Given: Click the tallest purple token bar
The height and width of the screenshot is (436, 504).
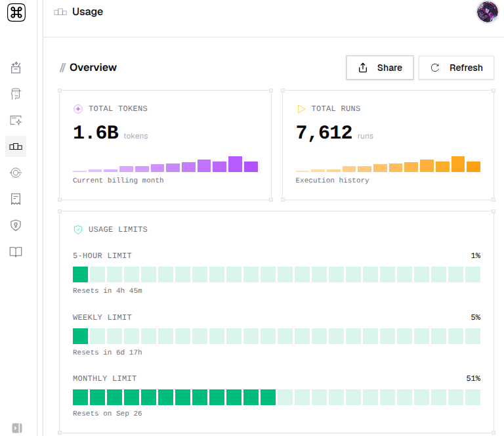Looking at the screenshot, I should point(236,164).
